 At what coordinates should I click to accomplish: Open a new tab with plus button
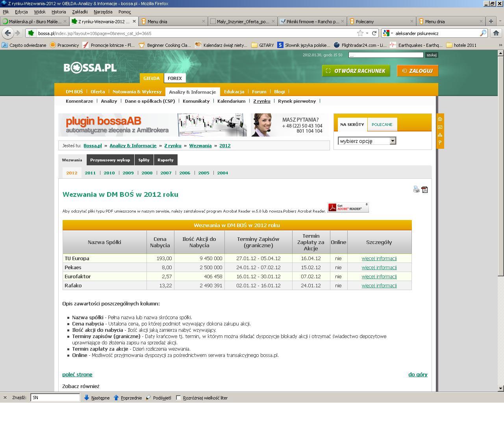tap(491, 21)
